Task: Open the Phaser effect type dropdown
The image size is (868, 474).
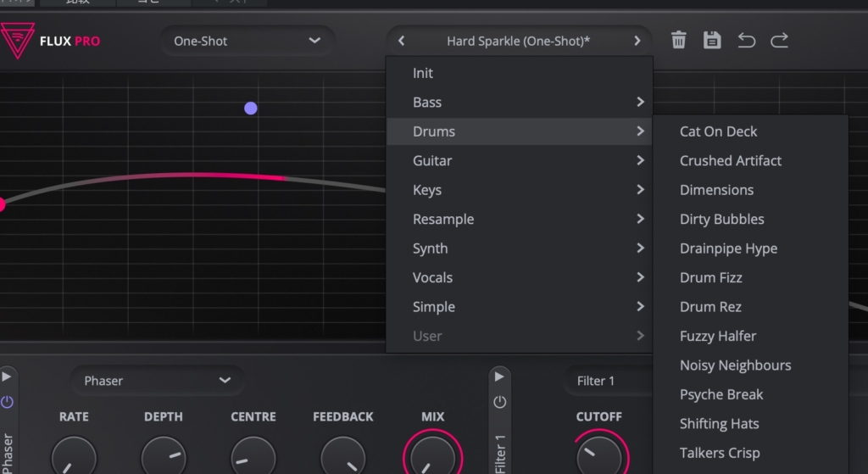Action: [157, 381]
